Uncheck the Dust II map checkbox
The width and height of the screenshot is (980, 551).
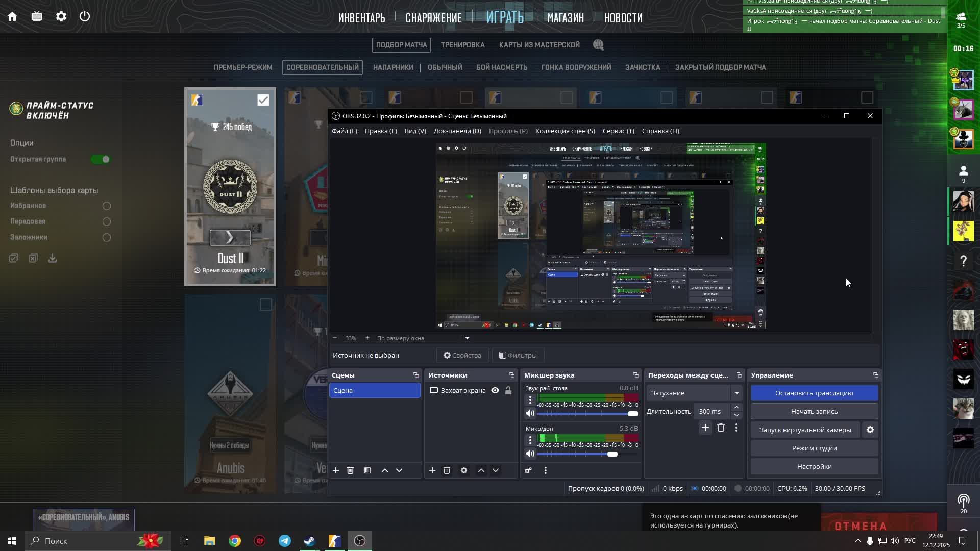pyautogui.click(x=263, y=100)
